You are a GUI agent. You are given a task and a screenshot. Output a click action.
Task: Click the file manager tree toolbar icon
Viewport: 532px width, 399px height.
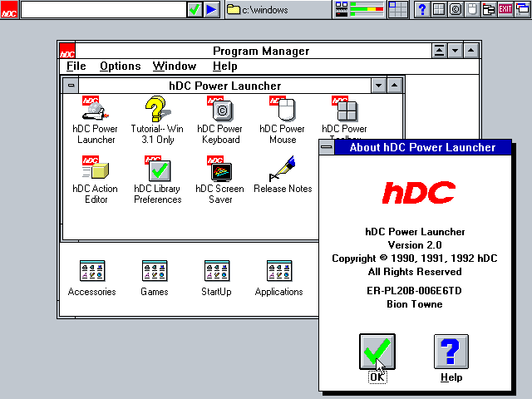click(x=489, y=9)
